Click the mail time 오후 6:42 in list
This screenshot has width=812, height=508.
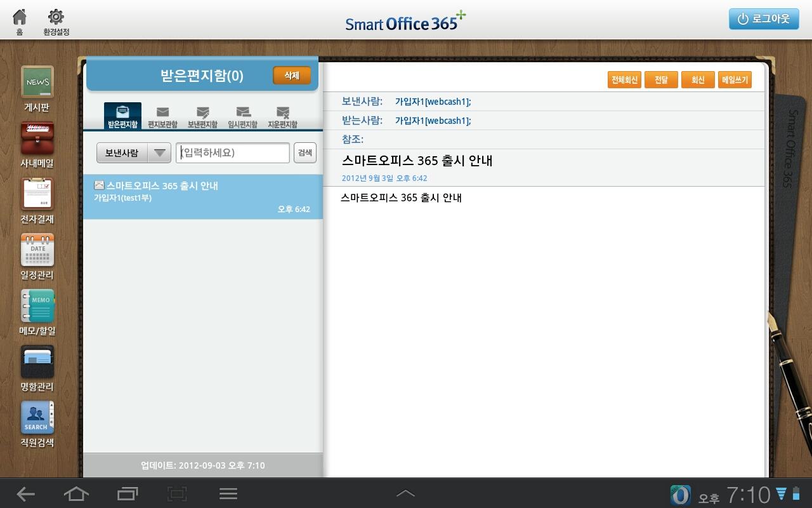[294, 209]
